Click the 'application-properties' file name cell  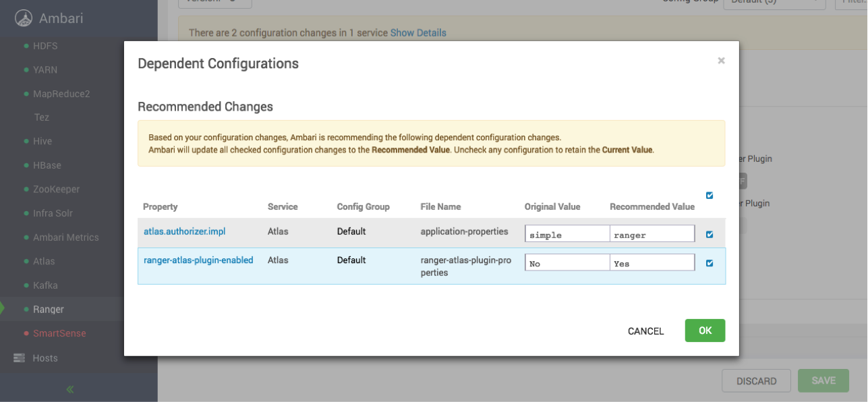click(x=465, y=231)
